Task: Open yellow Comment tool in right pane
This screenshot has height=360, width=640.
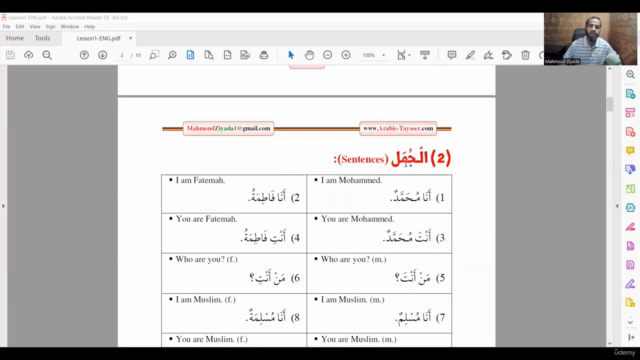Action: [630, 151]
